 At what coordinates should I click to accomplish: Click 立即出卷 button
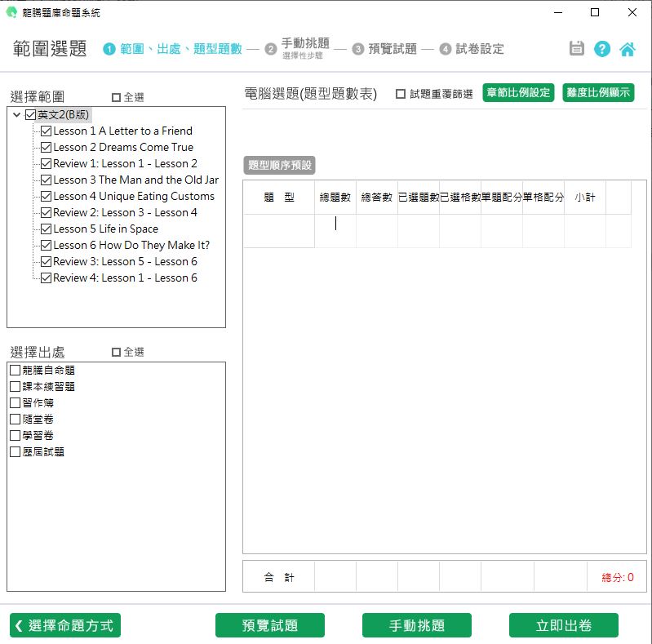563,625
